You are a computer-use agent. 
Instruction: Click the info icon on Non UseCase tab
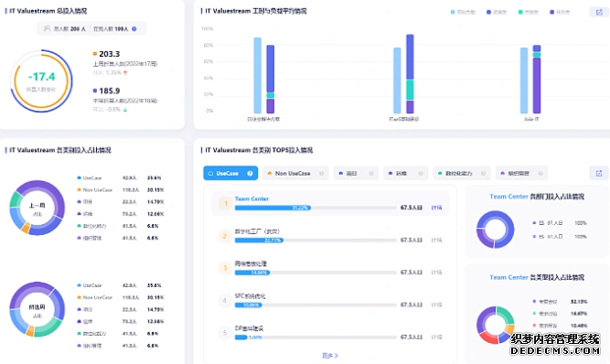click(322, 174)
